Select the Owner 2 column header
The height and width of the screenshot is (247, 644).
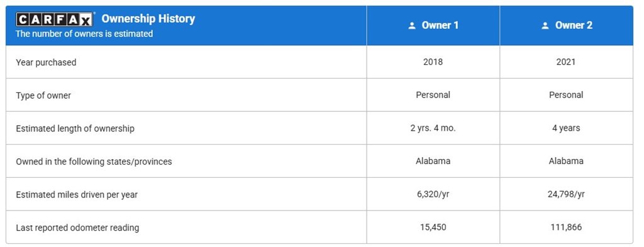tap(567, 25)
